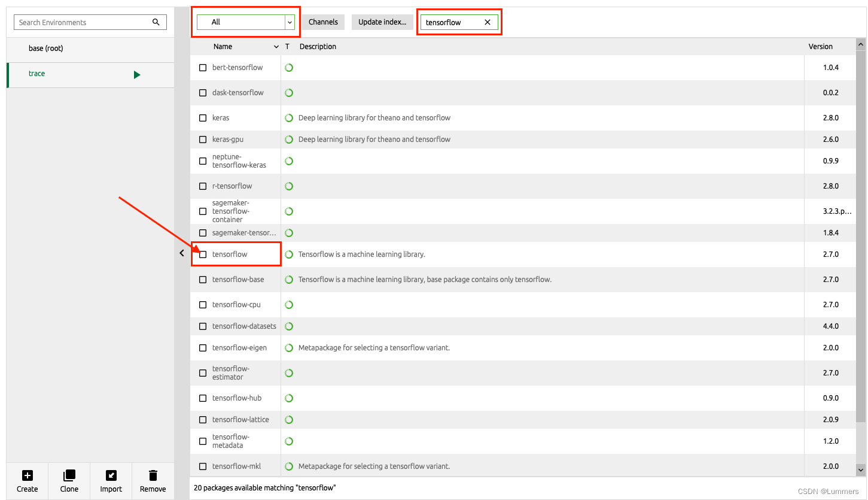Click the tensorflow-eigen package name
The width and height of the screenshot is (868, 500).
tap(239, 348)
